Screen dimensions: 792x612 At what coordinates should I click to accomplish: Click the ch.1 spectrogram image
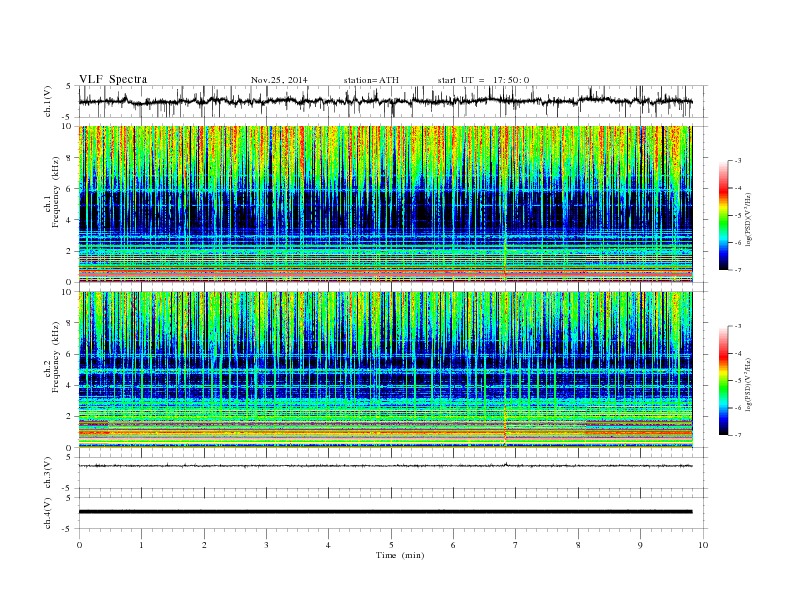[x=385, y=204]
